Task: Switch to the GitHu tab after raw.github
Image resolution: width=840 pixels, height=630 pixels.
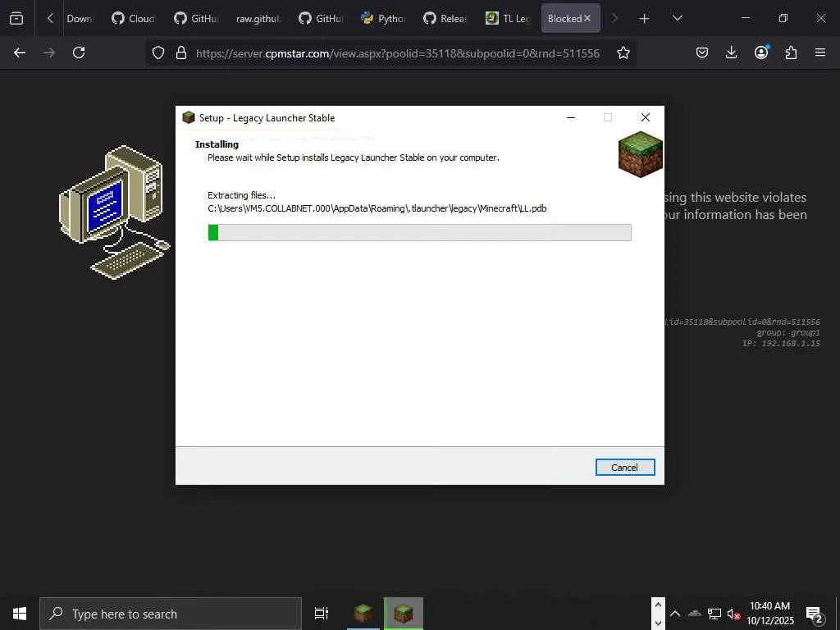Action: click(x=321, y=19)
